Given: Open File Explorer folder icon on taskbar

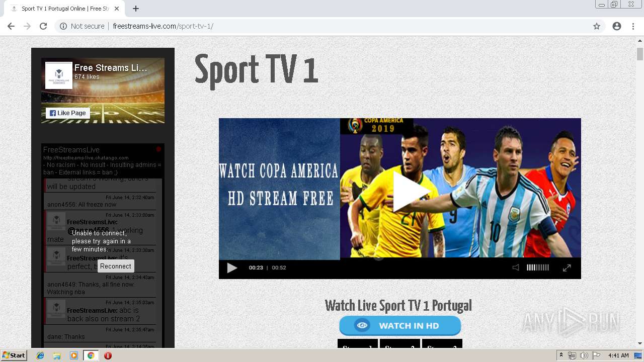Looking at the screenshot, I should click(57, 355).
